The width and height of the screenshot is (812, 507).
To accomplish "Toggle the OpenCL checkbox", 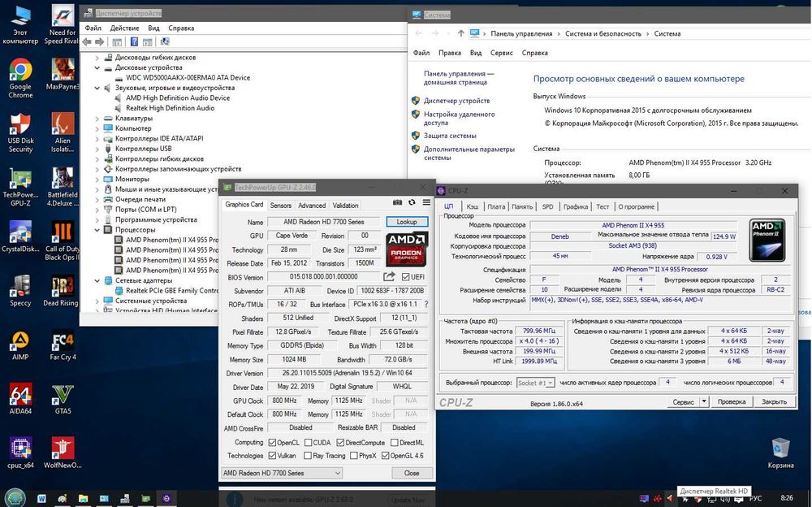I will pos(272,443).
